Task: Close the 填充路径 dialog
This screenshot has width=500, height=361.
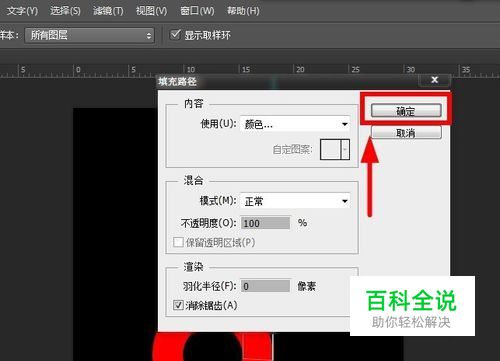Action: pos(434,80)
